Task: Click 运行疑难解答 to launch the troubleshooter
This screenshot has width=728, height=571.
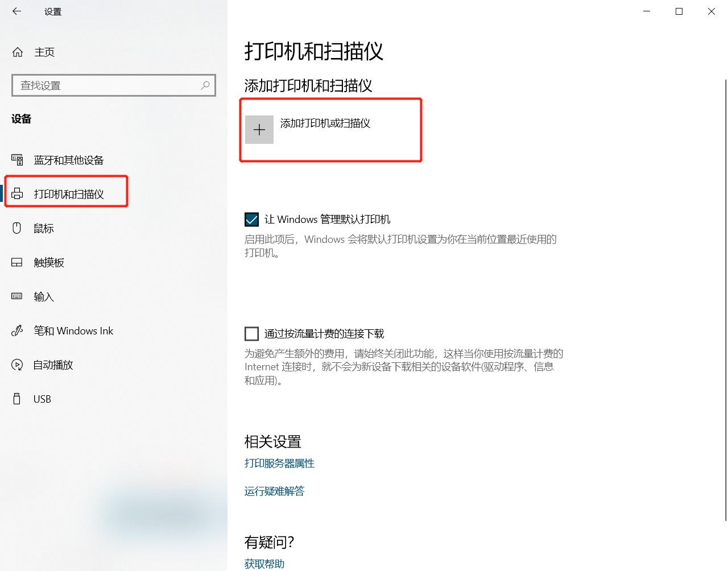Action: [275, 491]
